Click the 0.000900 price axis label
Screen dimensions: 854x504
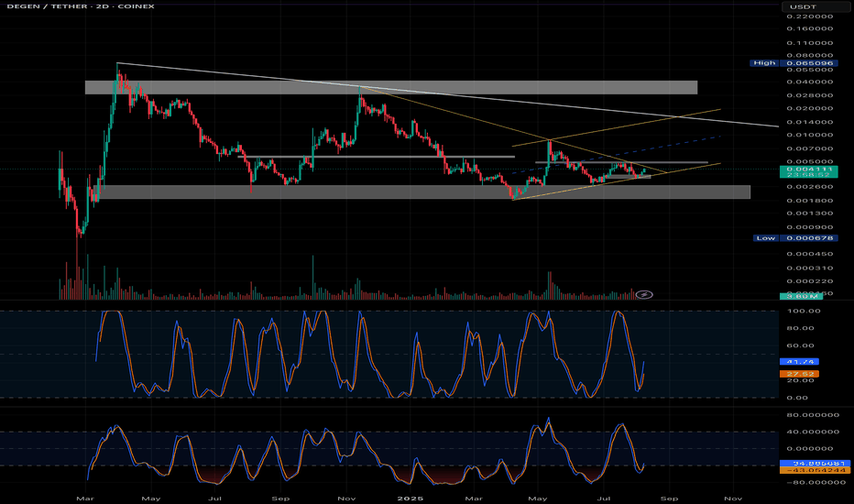click(810, 227)
